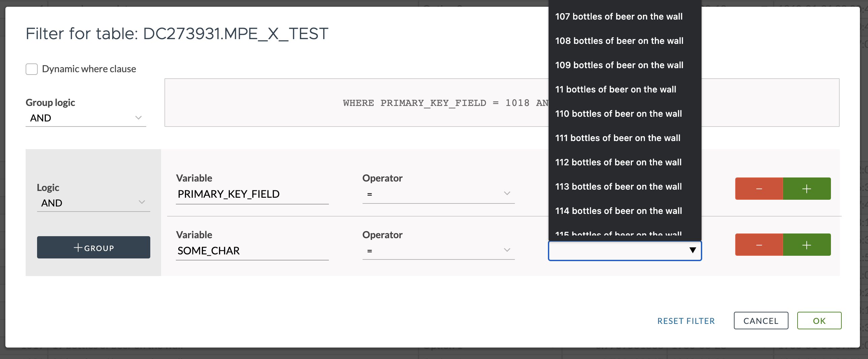Click the SOME_CHAR variable input
The image size is (868, 359).
pos(252,251)
